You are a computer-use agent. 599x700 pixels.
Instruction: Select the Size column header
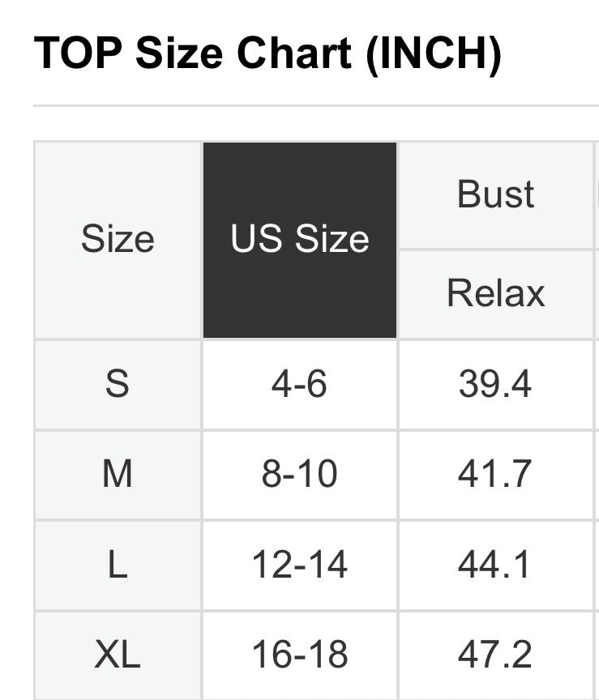[118, 240]
